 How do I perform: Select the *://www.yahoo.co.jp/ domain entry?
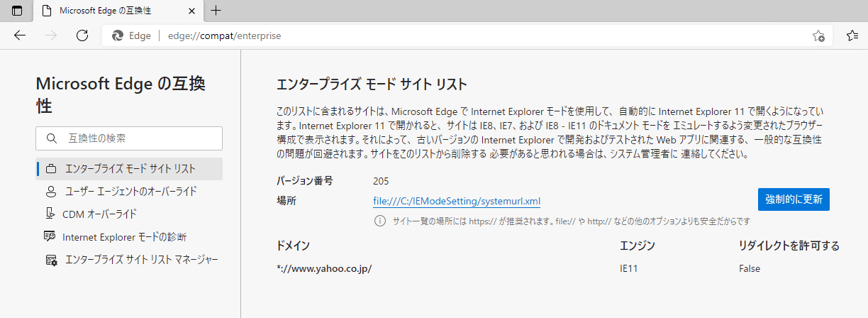tap(324, 268)
